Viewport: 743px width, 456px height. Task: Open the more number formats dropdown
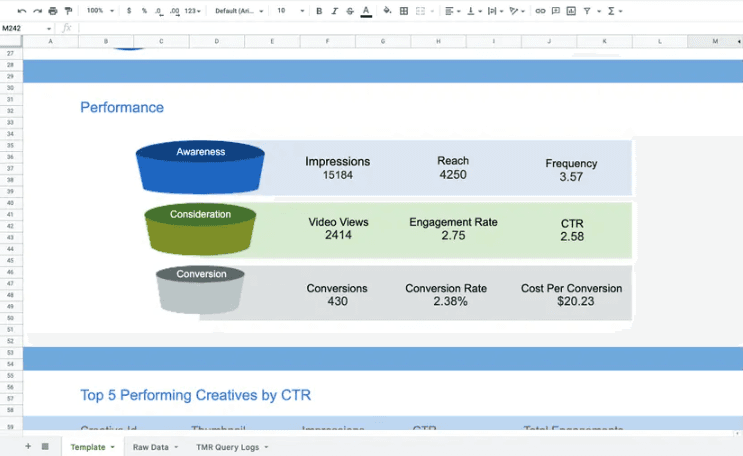(192, 11)
